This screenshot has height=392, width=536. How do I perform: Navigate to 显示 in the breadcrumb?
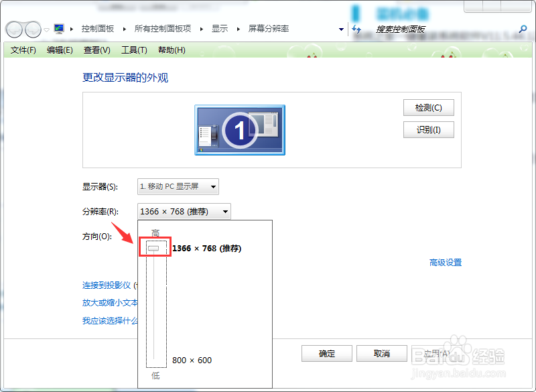click(220, 29)
